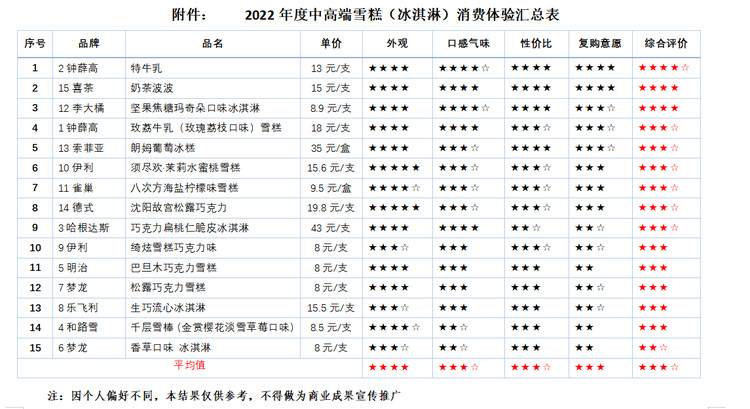The image size is (750, 409).
Task: Click brand cell 12 李大橘
Action: [81, 109]
